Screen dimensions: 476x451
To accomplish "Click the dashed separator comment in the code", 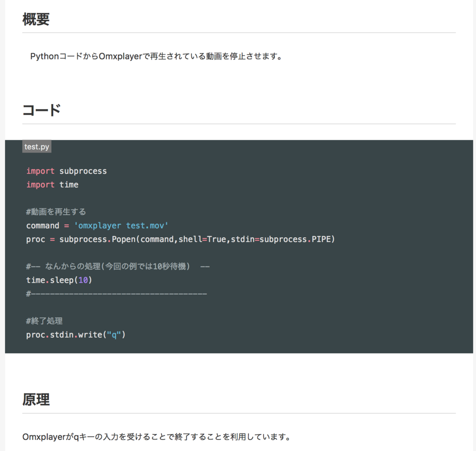I will coord(116,293).
